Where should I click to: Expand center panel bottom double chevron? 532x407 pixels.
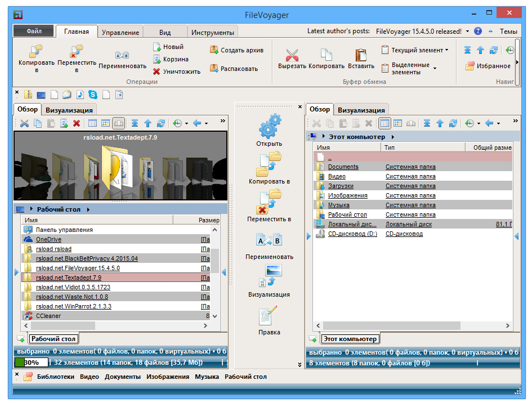pos(299,365)
